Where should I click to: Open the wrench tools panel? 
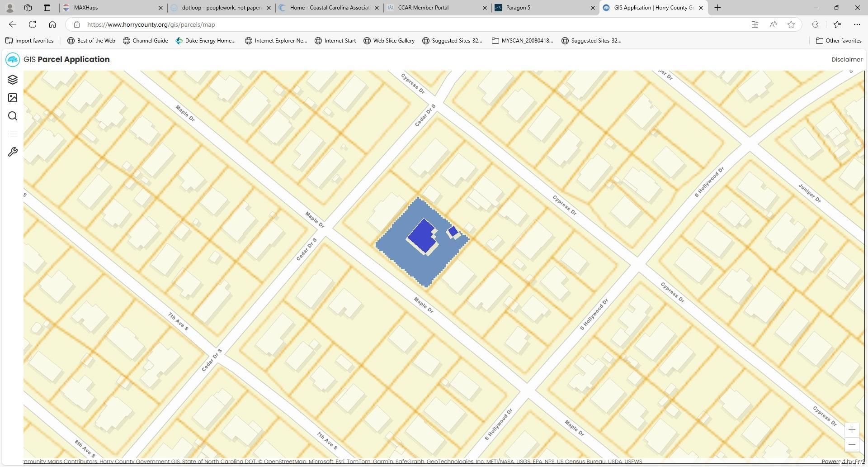13,152
